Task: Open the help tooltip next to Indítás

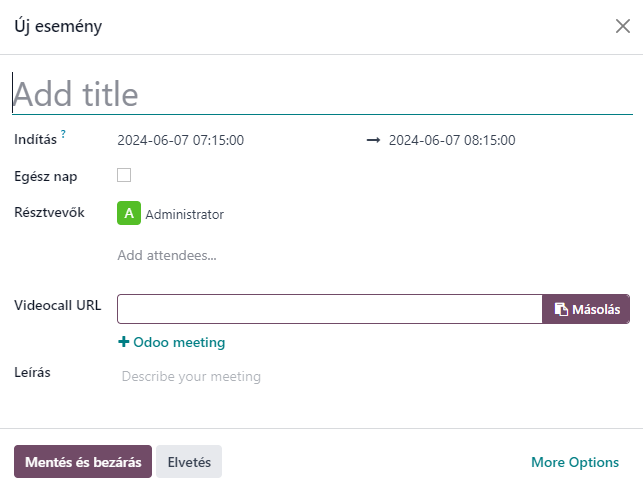Action: click(x=63, y=134)
